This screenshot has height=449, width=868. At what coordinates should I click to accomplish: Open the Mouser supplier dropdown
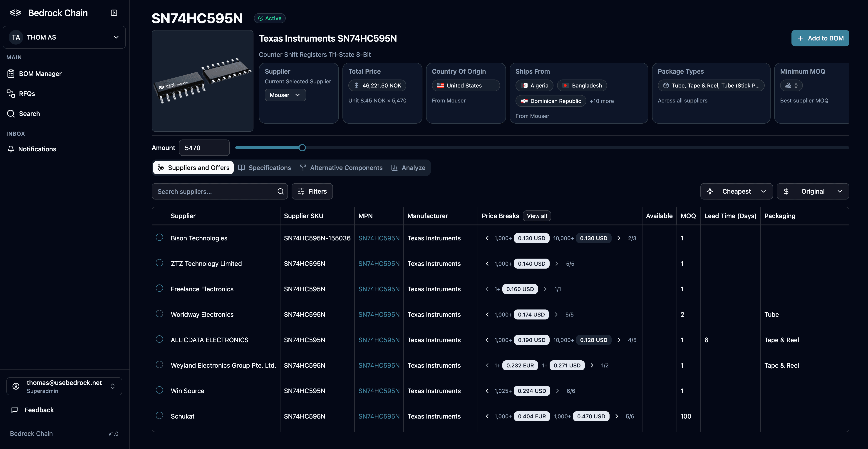(285, 95)
